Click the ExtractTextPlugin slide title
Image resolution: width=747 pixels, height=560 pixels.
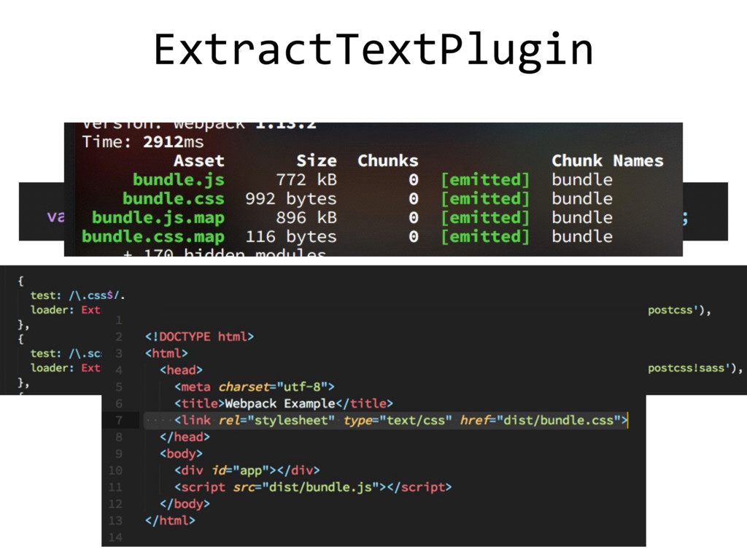373,52
